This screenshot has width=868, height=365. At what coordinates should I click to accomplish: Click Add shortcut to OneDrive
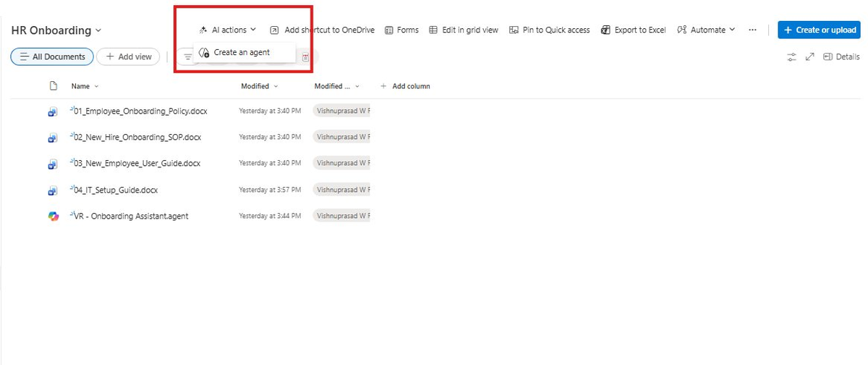click(322, 30)
